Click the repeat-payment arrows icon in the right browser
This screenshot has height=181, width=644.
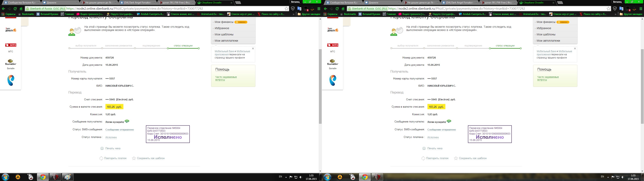(423, 158)
